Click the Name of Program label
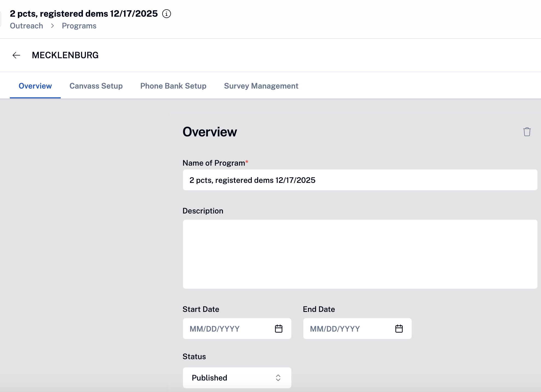Image resolution: width=541 pixels, height=392 pixels. pyautogui.click(x=214, y=163)
